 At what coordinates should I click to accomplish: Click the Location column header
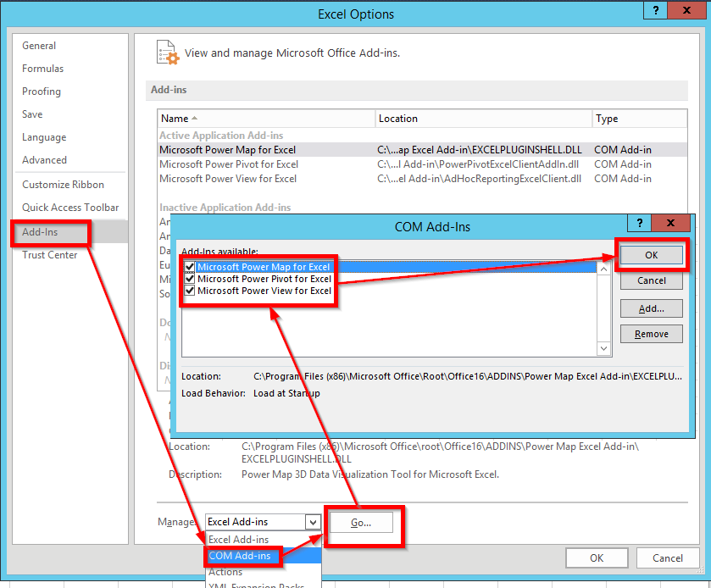484,119
